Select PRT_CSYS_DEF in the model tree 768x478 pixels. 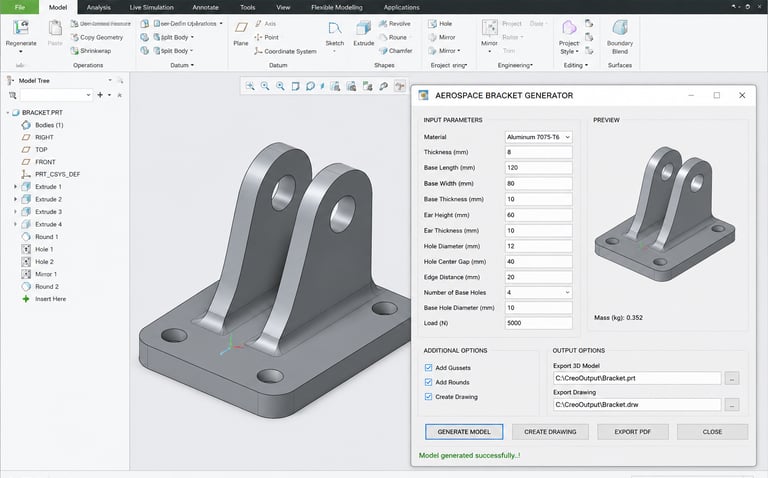(x=50, y=174)
